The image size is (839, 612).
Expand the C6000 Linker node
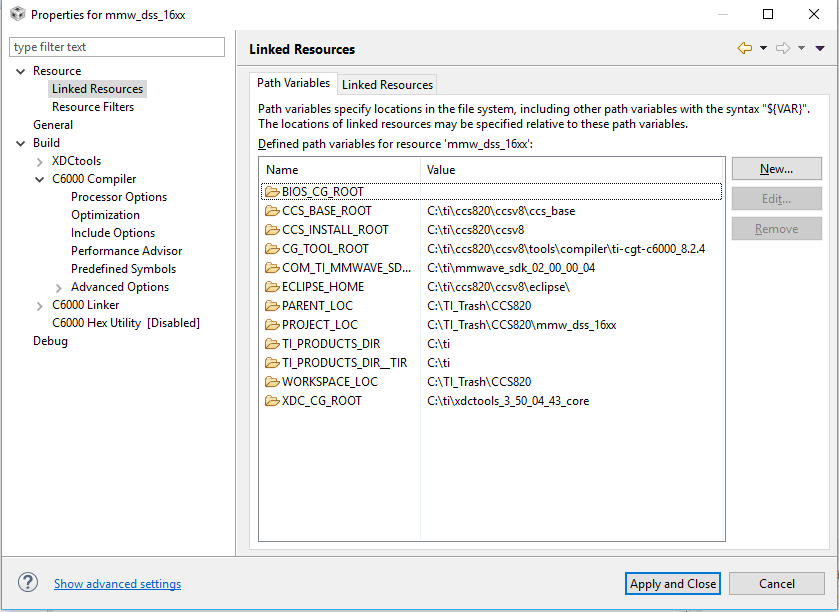point(40,305)
